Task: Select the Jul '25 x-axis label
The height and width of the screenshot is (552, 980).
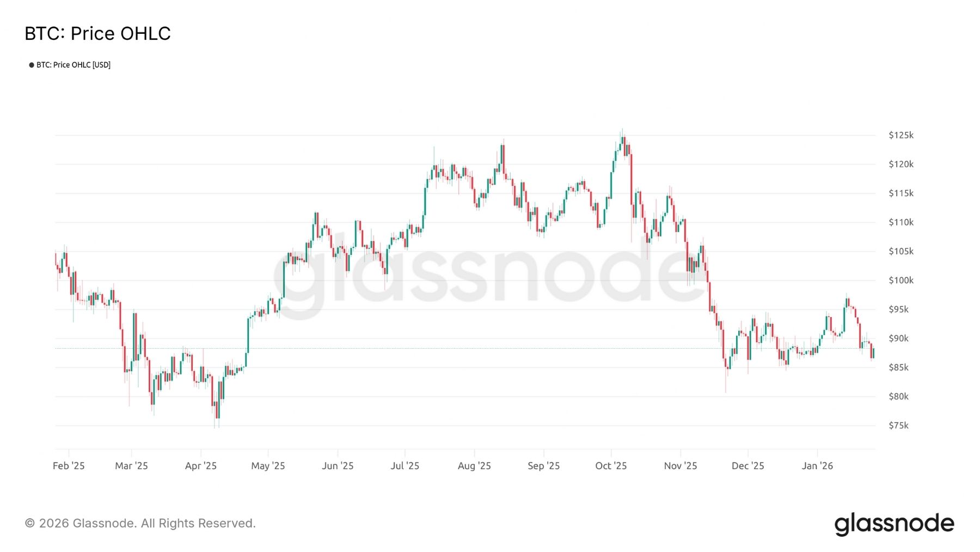Action: [405, 466]
